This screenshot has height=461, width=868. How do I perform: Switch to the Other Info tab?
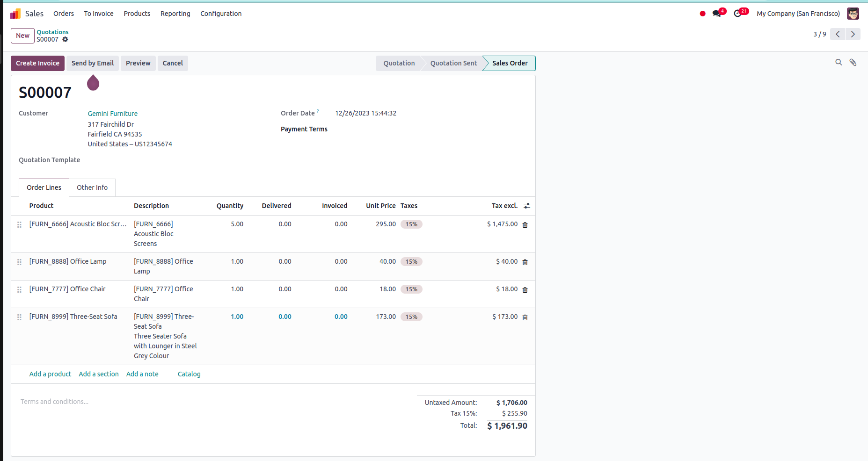[92, 187]
